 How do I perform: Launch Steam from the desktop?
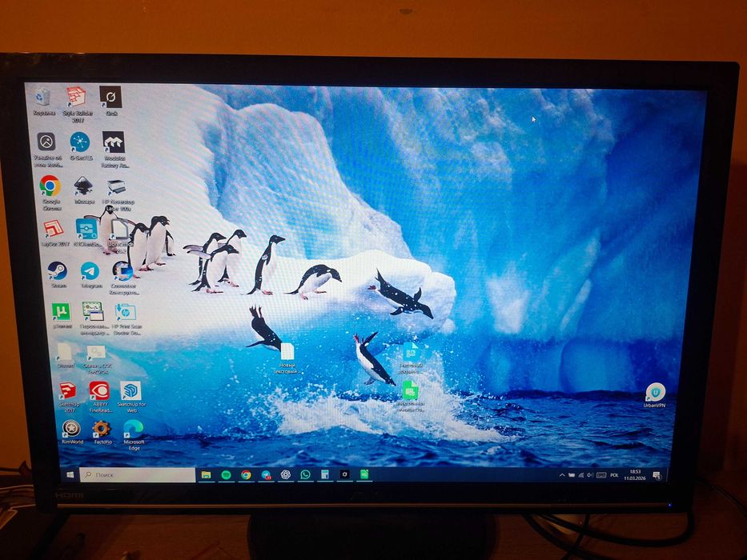pos(58,274)
